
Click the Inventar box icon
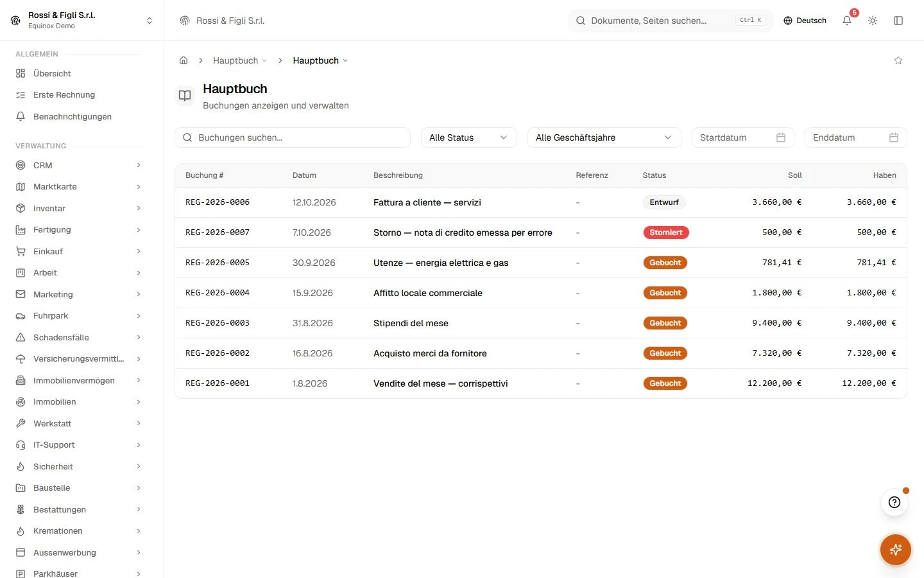click(21, 208)
